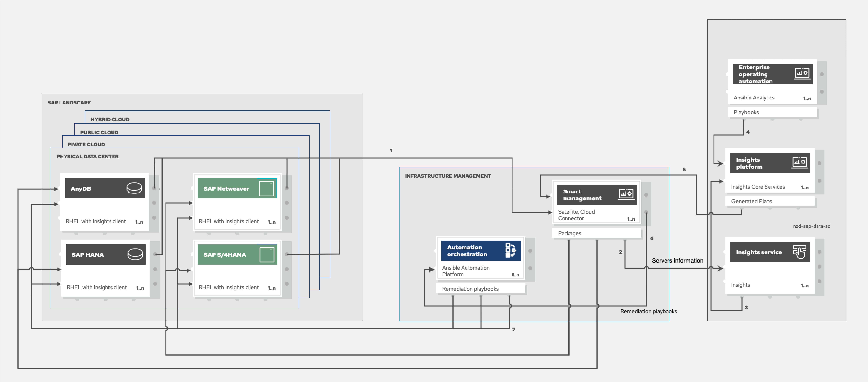Select the INFRASTRUCTURE MANAGEMENT header
868x382 pixels.
click(448, 176)
